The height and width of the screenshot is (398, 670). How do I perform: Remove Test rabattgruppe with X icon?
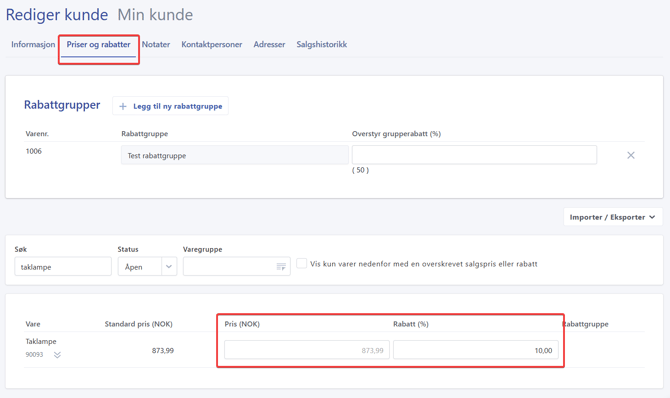pyautogui.click(x=631, y=155)
